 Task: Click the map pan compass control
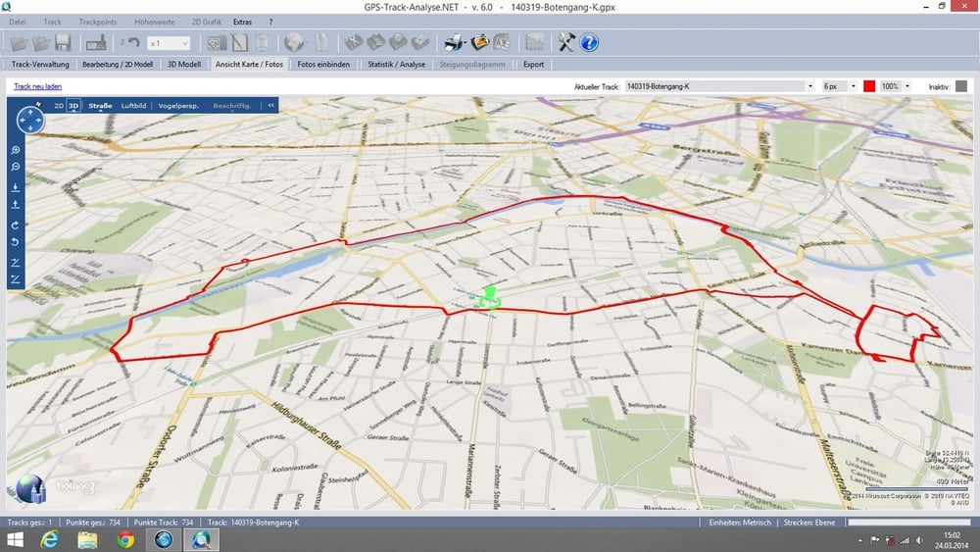(30, 120)
